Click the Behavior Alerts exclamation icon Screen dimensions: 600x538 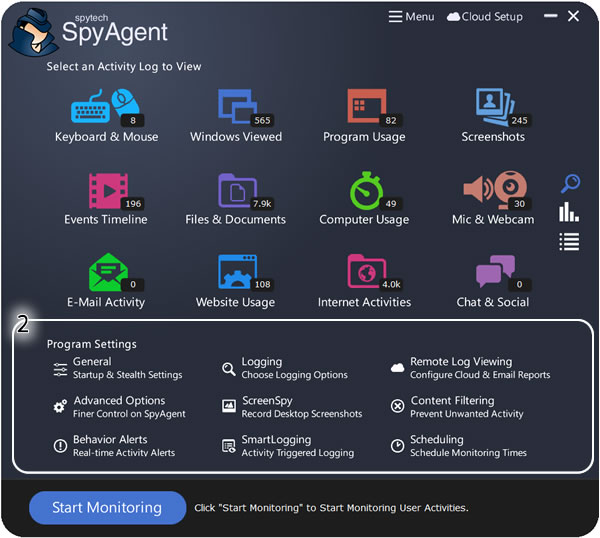pos(60,446)
